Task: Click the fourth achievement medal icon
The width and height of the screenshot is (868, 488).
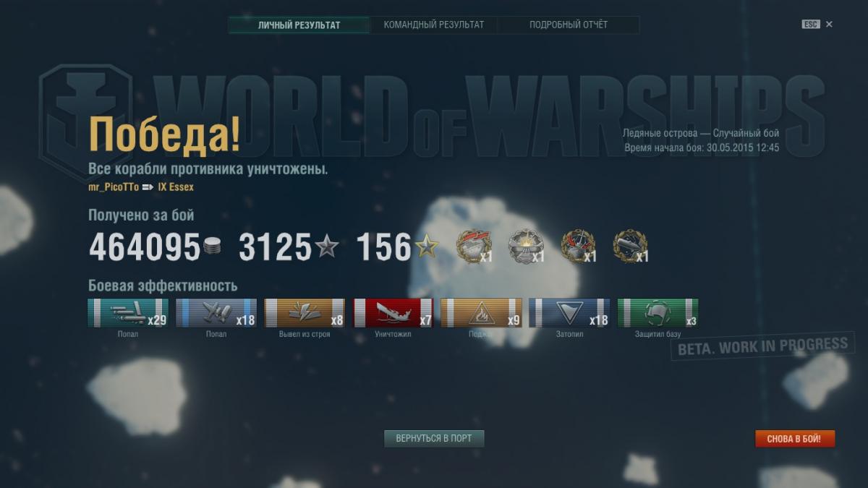Action: click(x=630, y=247)
